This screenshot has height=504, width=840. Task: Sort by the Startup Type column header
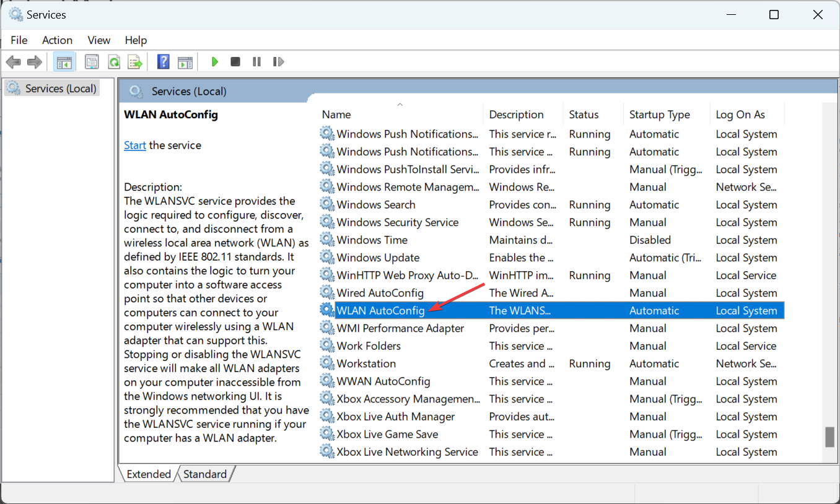659,115
